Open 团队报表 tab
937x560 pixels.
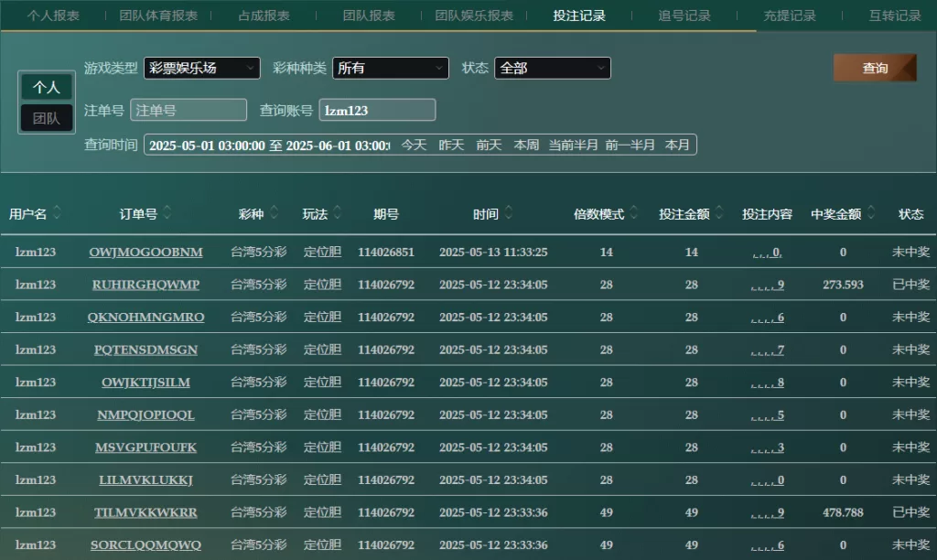click(x=369, y=16)
